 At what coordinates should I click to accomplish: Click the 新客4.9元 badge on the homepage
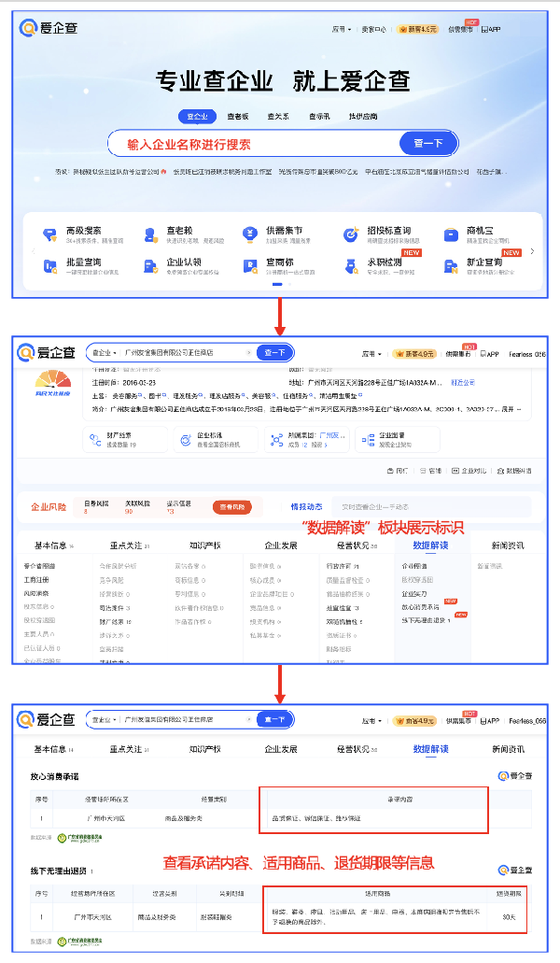(418, 29)
